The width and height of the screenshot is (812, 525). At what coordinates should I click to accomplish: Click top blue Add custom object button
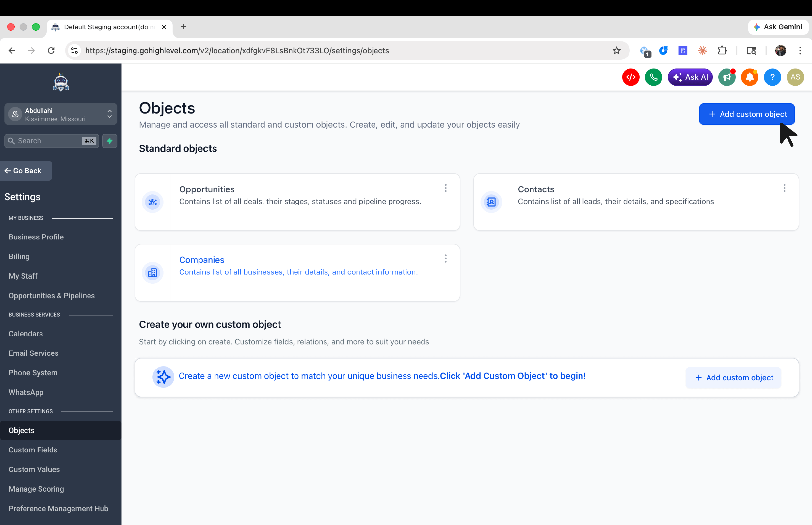[747, 114]
